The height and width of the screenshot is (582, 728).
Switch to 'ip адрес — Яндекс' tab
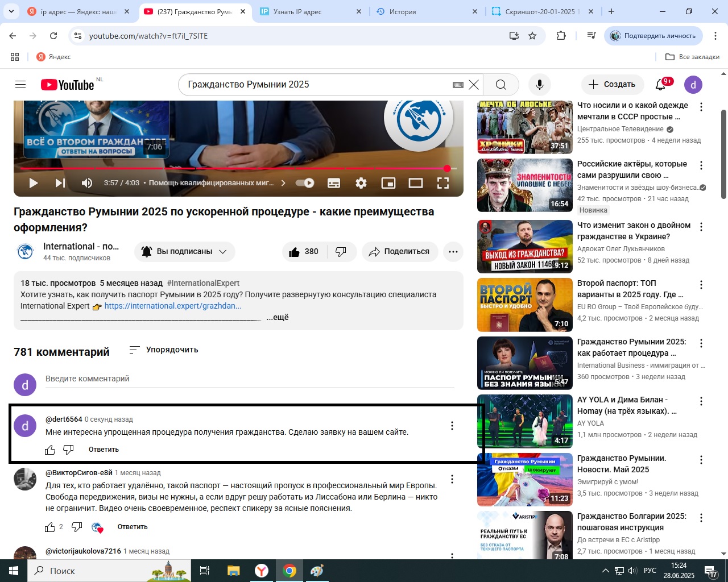coord(78,11)
